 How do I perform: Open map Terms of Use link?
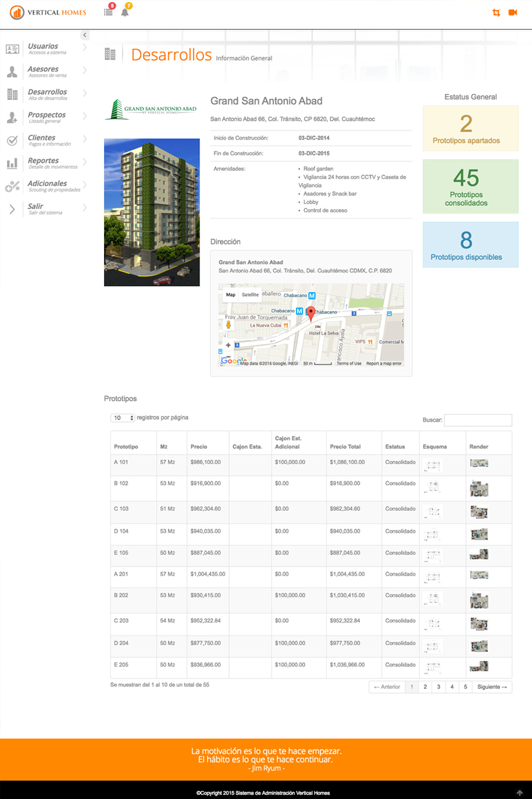349,363
